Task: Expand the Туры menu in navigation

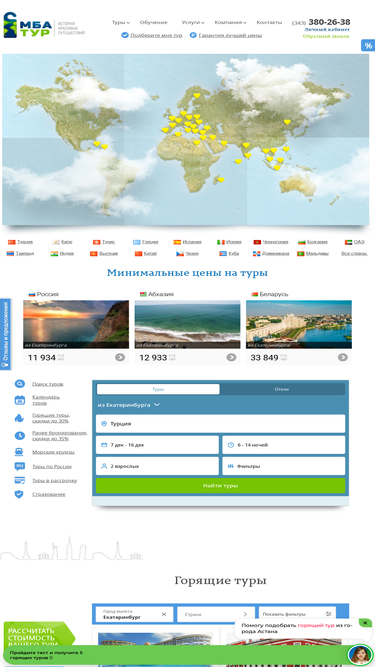Action: point(121,23)
